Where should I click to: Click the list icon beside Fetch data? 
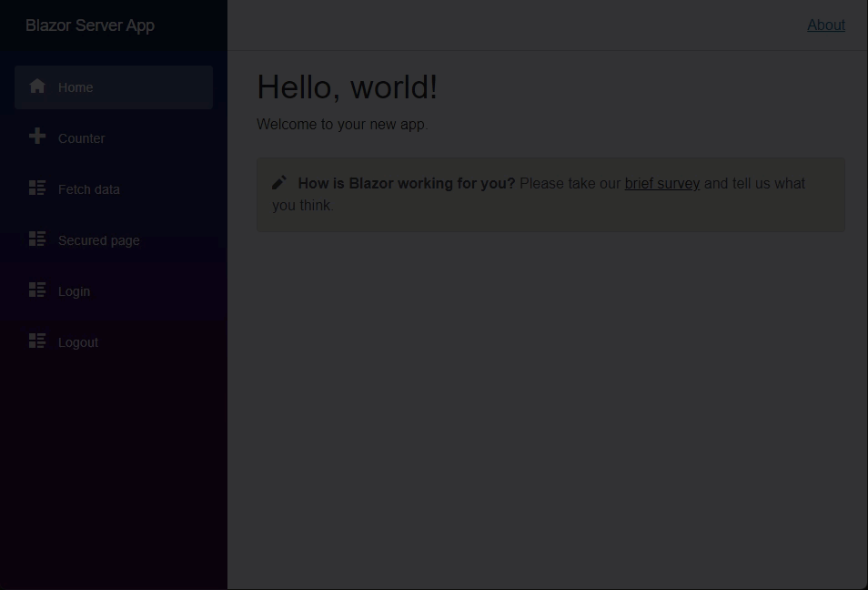click(x=37, y=188)
